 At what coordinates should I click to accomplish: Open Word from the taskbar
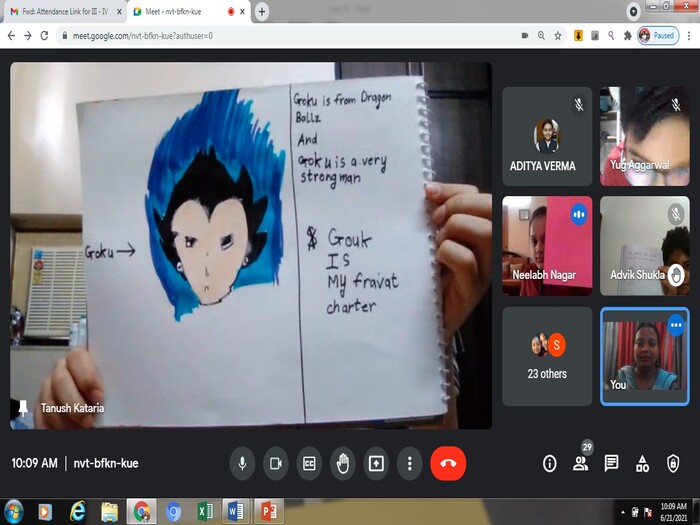[237, 512]
